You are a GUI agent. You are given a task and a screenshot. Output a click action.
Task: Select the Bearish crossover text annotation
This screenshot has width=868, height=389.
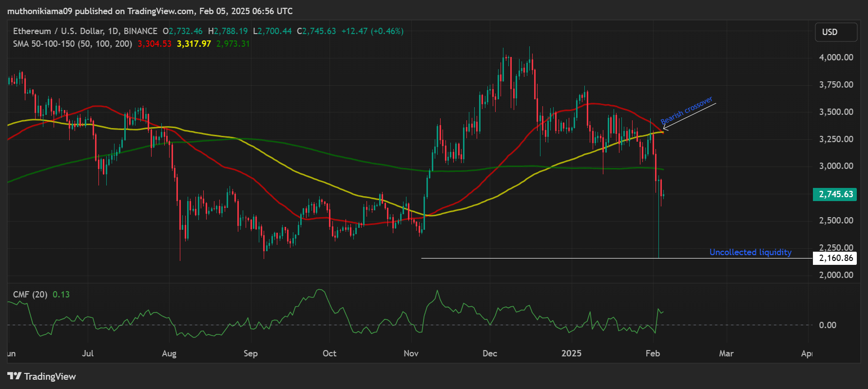tap(686, 111)
